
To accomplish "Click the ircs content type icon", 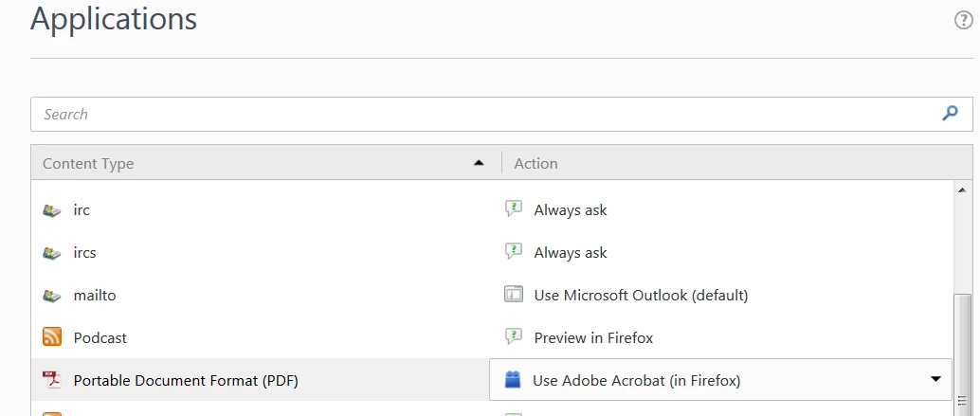I will (52, 253).
